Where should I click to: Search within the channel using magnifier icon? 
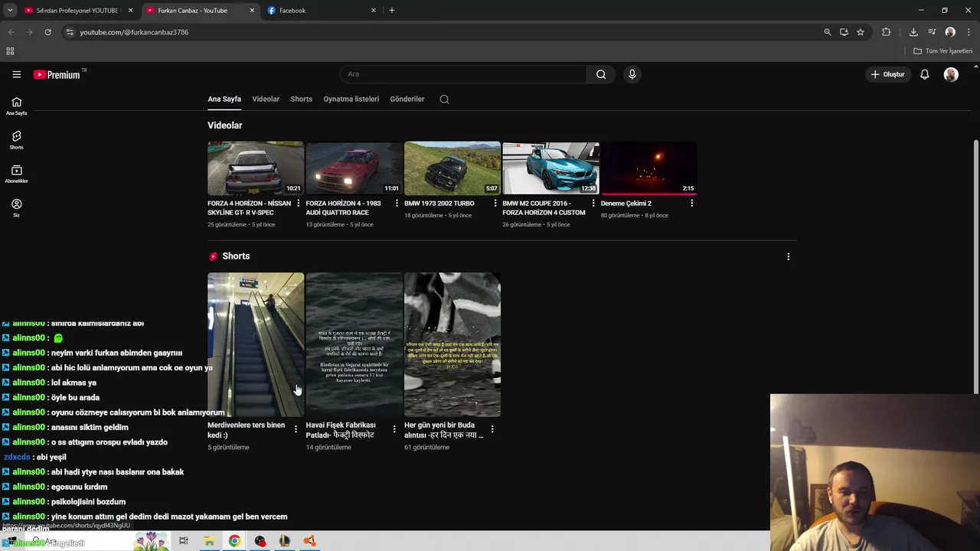tap(444, 99)
